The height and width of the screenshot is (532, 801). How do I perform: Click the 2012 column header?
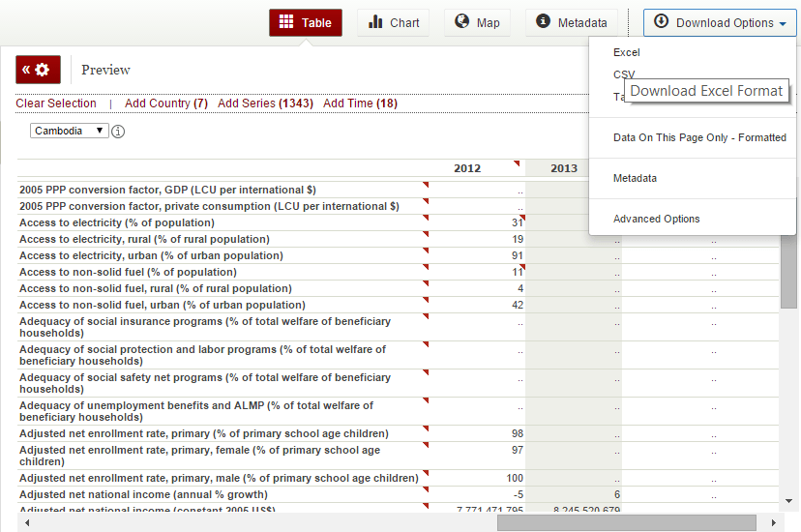(x=467, y=168)
